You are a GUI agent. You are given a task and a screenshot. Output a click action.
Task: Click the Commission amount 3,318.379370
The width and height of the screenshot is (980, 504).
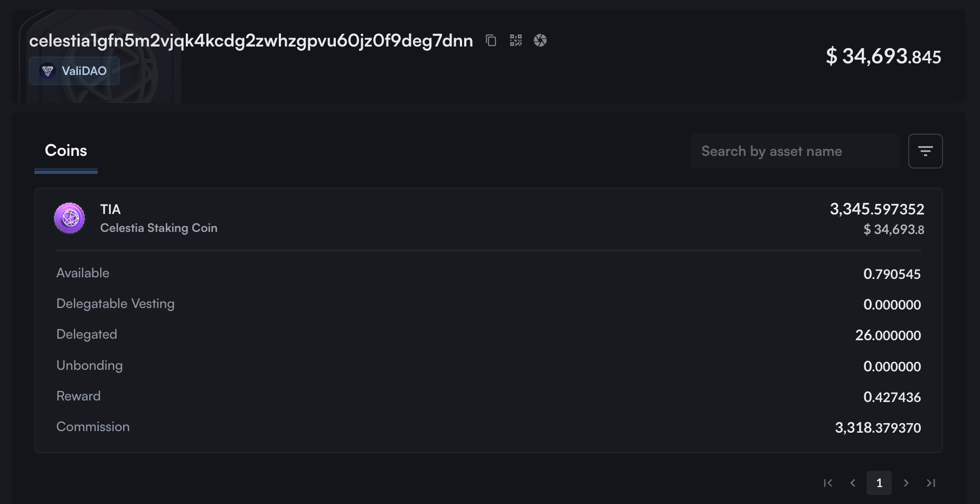coord(878,428)
